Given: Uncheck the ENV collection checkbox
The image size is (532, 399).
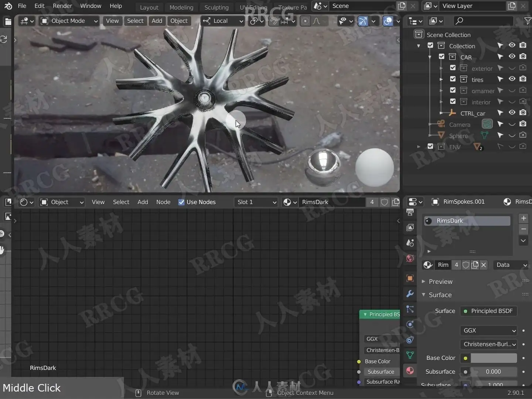Looking at the screenshot, I should click(430, 146).
